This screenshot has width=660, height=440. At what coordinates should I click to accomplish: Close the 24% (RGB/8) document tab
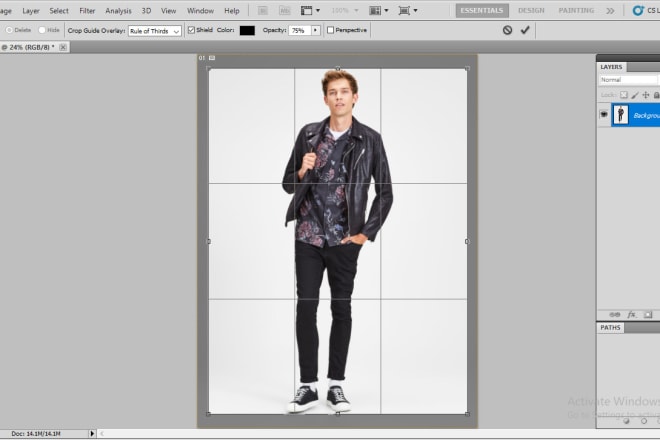[63, 47]
